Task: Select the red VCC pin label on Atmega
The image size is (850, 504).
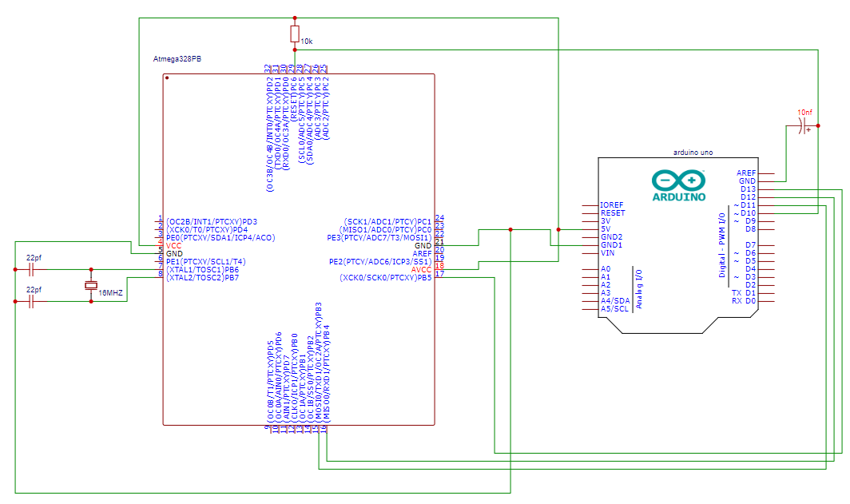Action: [174, 245]
